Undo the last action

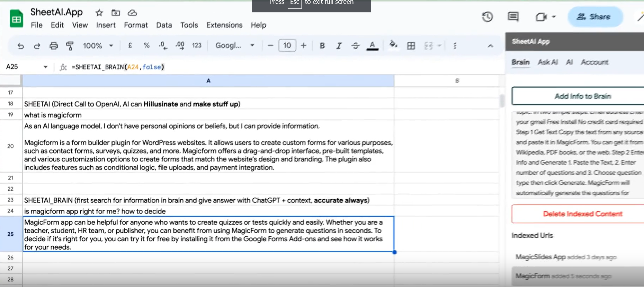click(21, 46)
